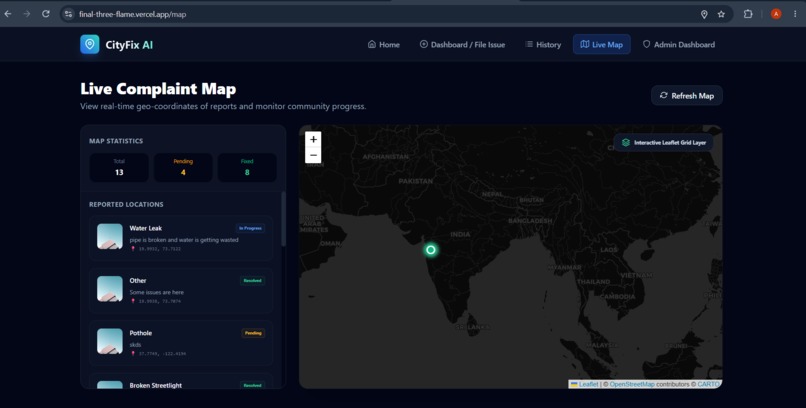Click the Pending statistic card
The height and width of the screenshot is (408, 806).
click(x=183, y=168)
